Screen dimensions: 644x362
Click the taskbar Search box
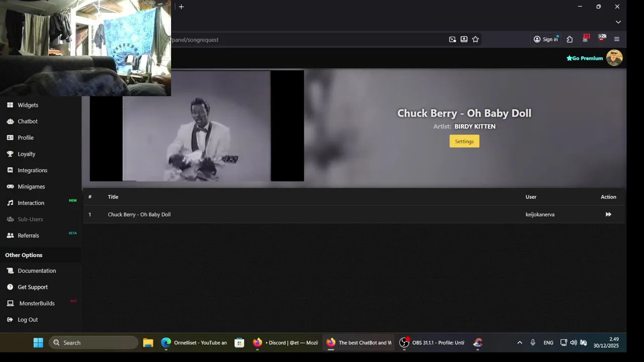coord(94,343)
